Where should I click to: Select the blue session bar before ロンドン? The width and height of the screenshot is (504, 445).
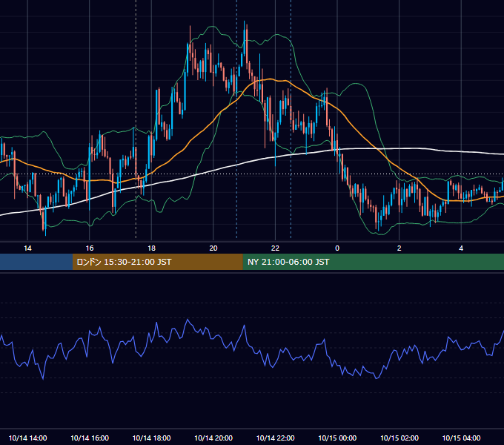[x=36, y=262]
